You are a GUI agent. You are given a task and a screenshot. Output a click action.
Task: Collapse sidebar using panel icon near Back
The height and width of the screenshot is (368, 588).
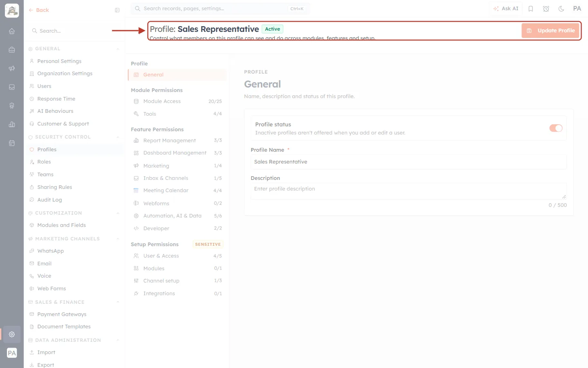pyautogui.click(x=117, y=10)
